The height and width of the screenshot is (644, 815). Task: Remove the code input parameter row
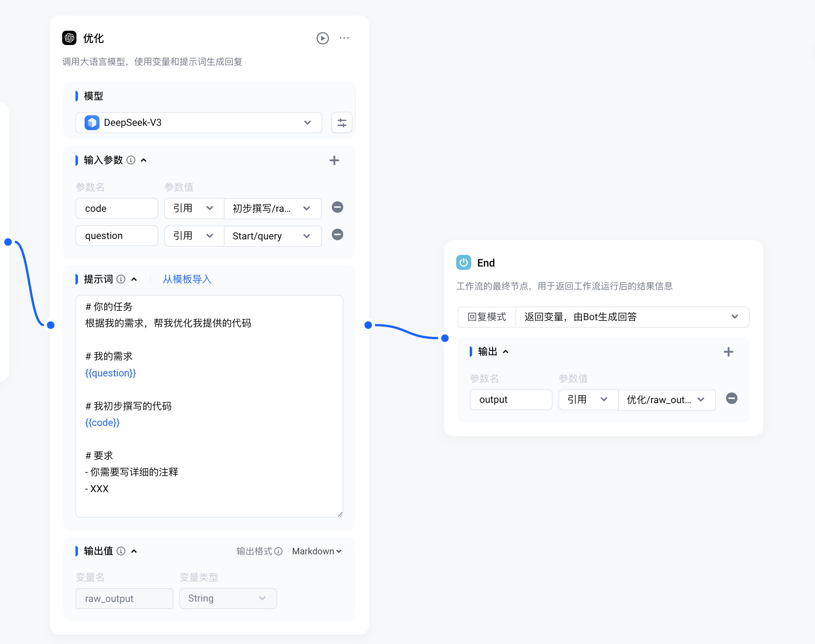click(x=337, y=207)
